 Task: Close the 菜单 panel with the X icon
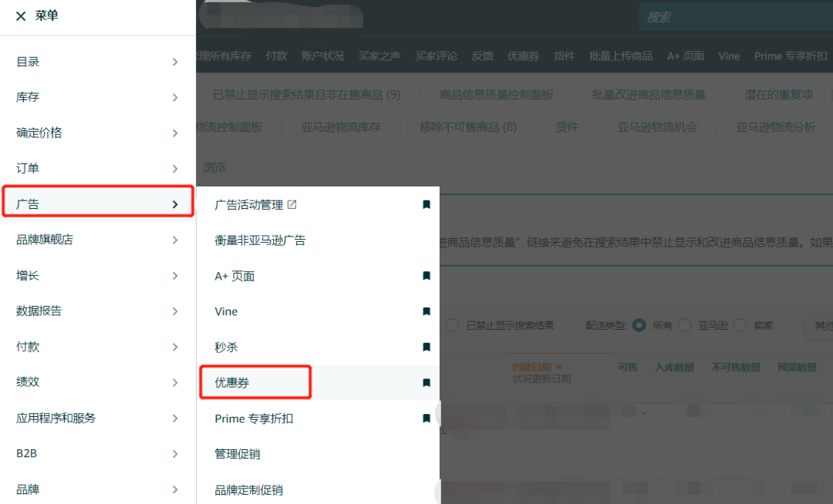click(x=21, y=15)
